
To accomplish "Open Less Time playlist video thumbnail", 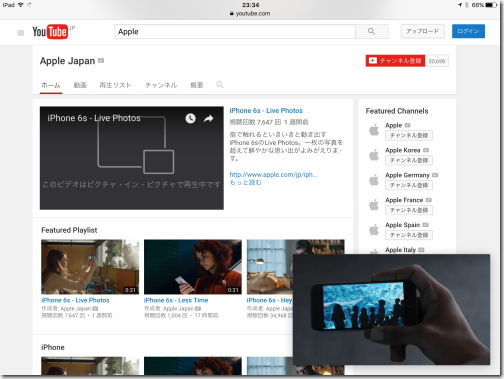I will pos(193,267).
